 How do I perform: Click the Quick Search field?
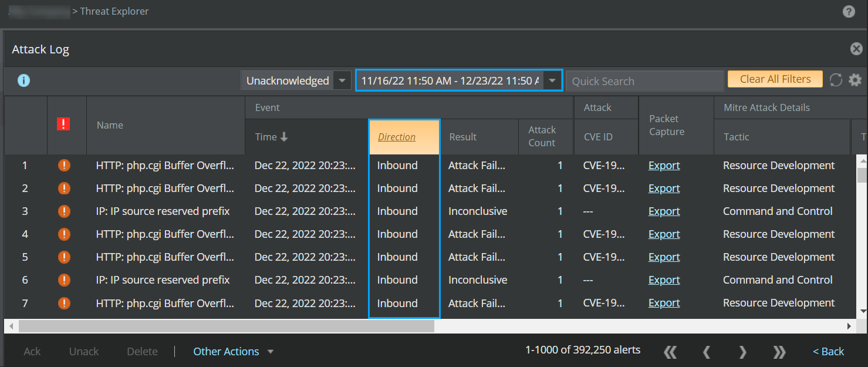(644, 81)
